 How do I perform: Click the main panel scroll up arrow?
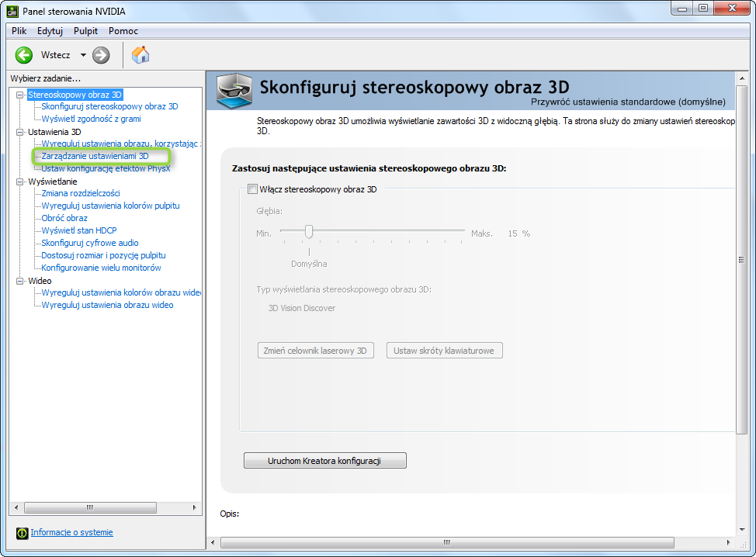point(741,78)
